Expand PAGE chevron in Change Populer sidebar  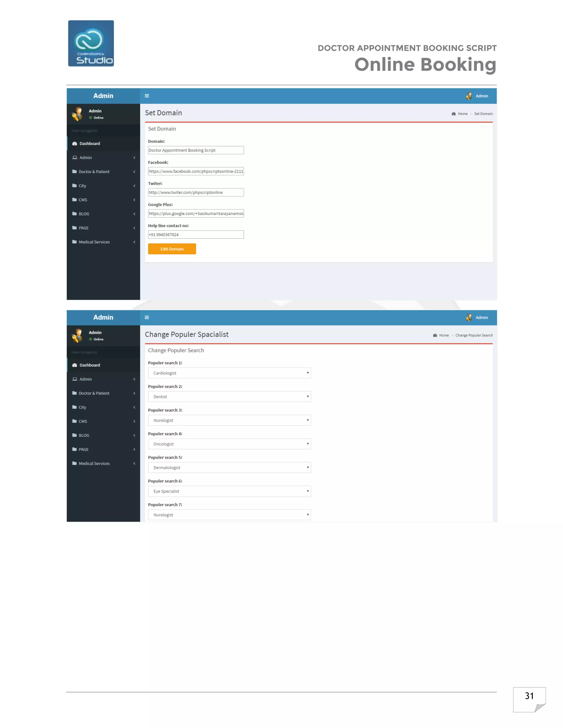[x=134, y=449]
